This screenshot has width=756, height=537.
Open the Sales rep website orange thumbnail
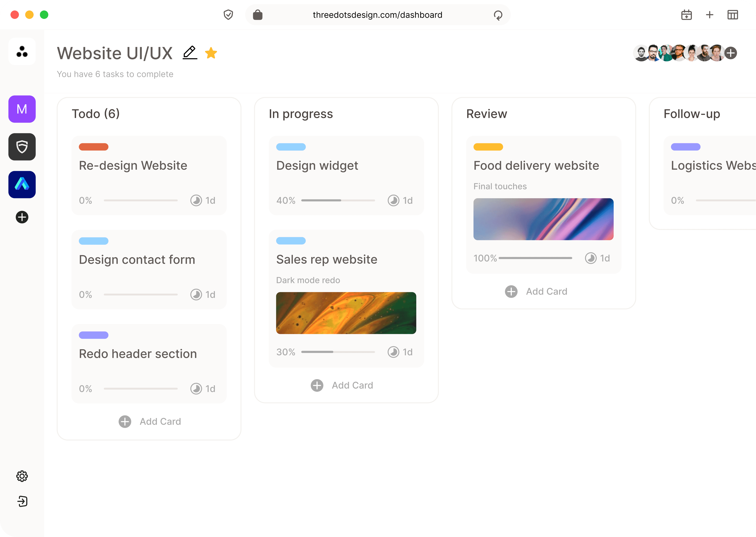346,313
